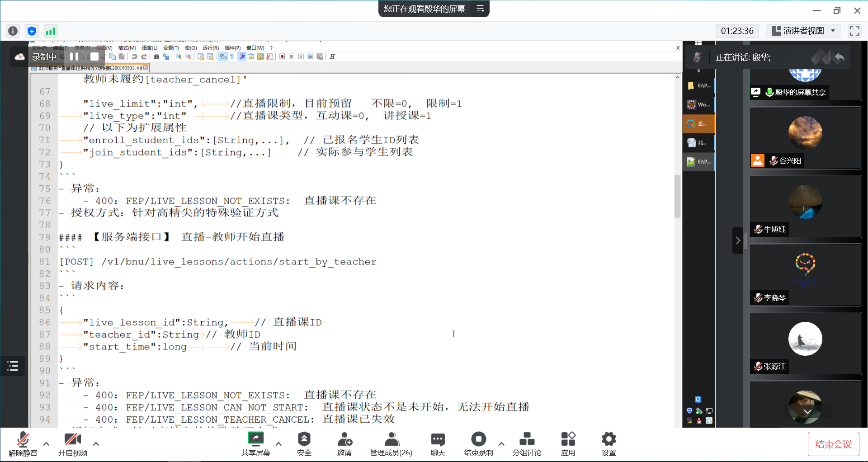Screen dimensions: 868x462
Task: Open the 演讲者视图 view dropdown
Action: pos(803,31)
